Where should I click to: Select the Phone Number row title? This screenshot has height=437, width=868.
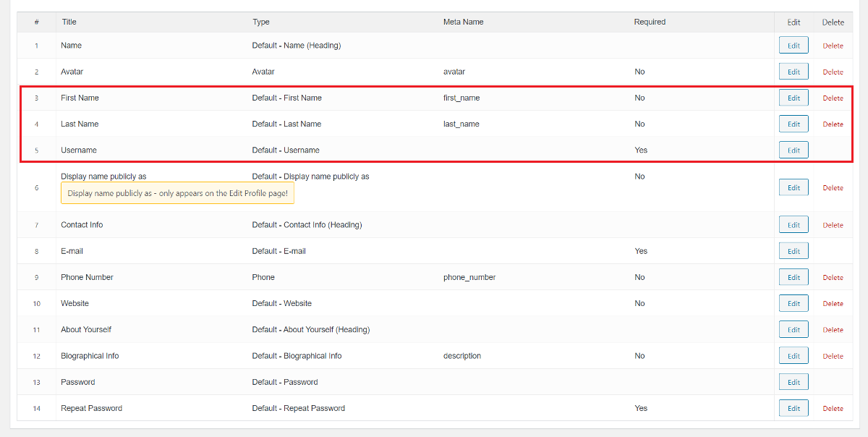87,277
